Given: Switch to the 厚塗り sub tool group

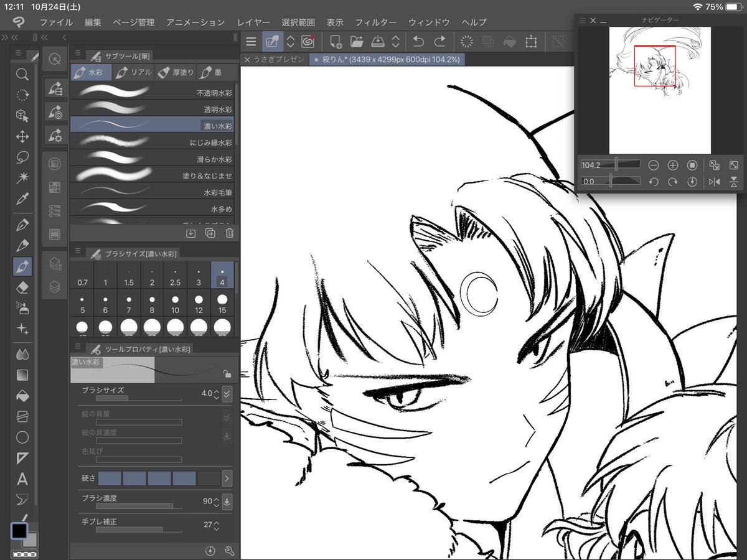Looking at the screenshot, I should pyautogui.click(x=176, y=72).
